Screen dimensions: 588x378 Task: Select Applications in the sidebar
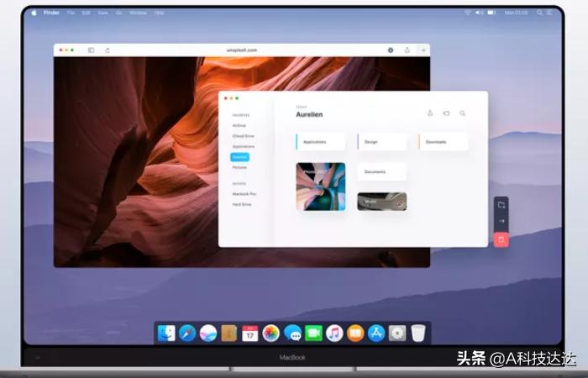pyautogui.click(x=244, y=146)
